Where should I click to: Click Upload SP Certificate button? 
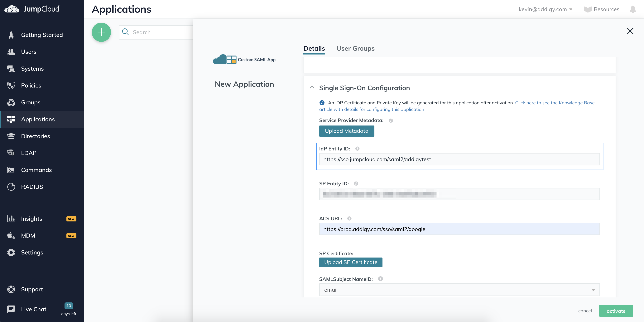point(350,262)
